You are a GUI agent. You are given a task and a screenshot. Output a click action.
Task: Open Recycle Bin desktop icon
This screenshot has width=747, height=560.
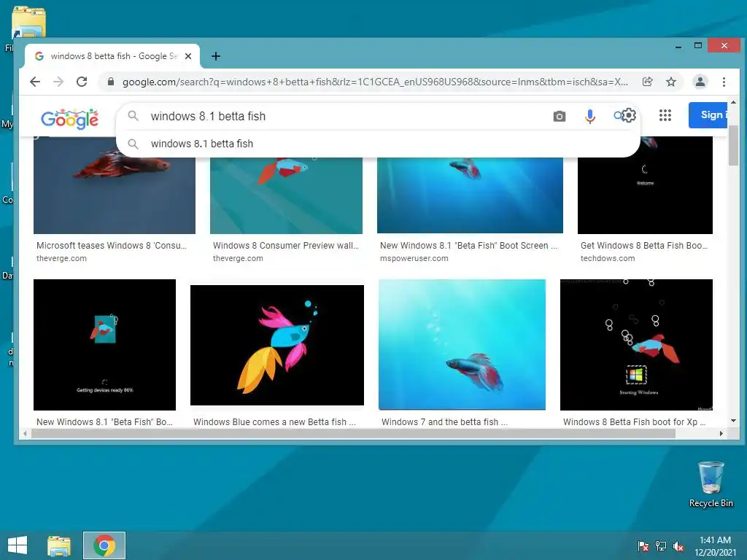click(x=711, y=484)
